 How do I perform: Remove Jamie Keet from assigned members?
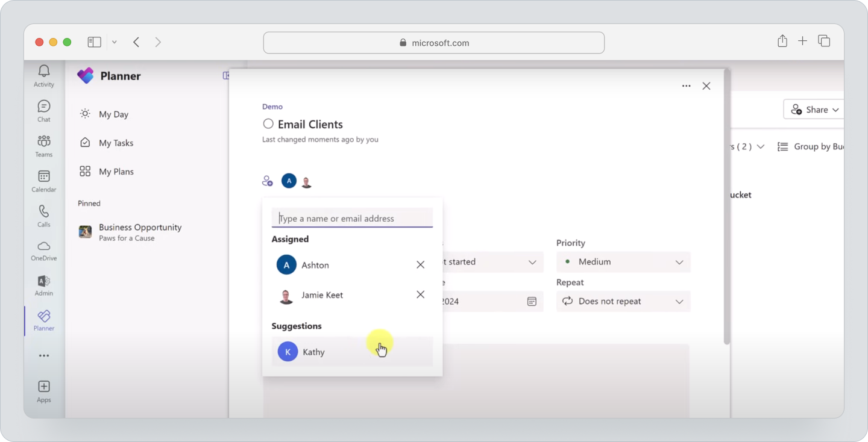coord(420,294)
